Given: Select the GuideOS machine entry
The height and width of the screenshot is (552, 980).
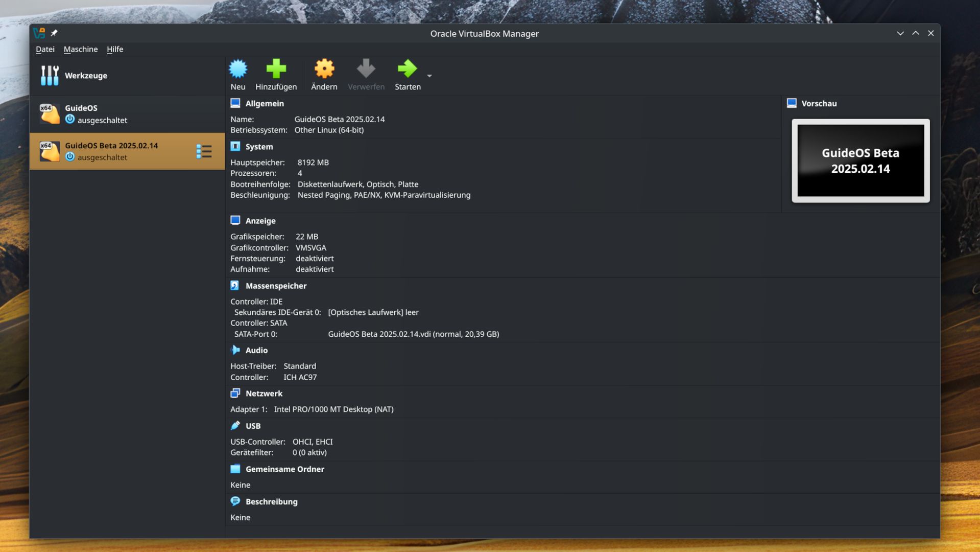Looking at the screenshot, I should click(127, 113).
